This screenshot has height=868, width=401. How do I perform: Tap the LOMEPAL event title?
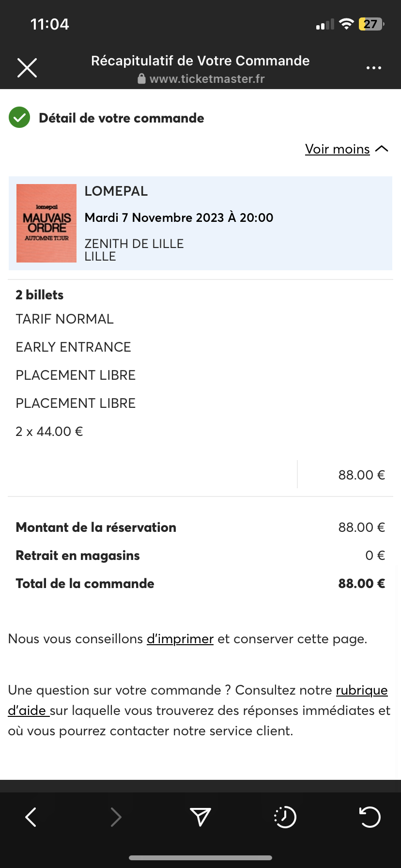pyautogui.click(x=116, y=191)
